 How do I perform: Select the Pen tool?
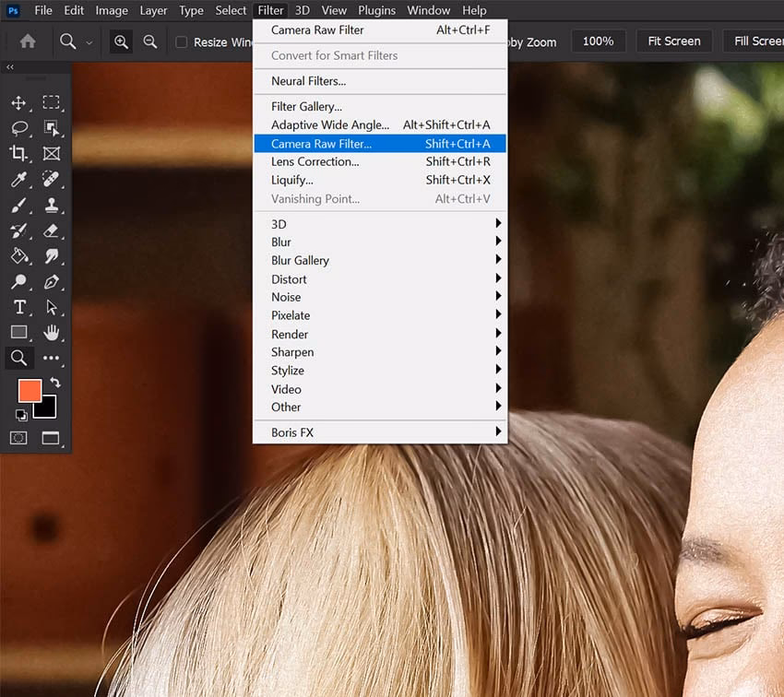click(x=52, y=282)
